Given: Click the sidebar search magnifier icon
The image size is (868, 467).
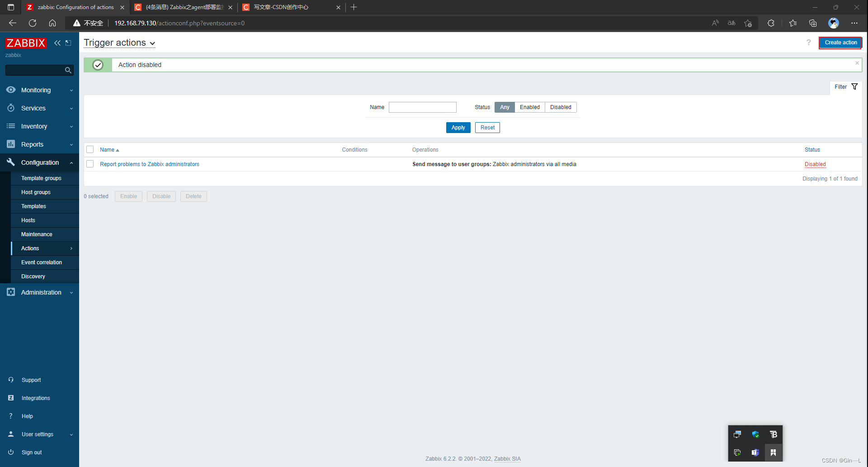Looking at the screenshot, I should click(x=68, y=70).
